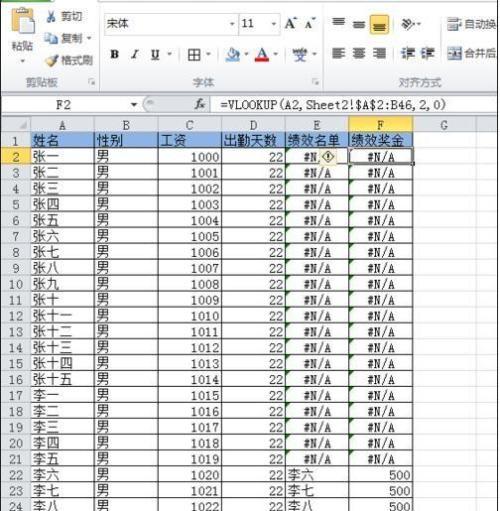Open the font size 11 dropdown

(x=274, y=24)
